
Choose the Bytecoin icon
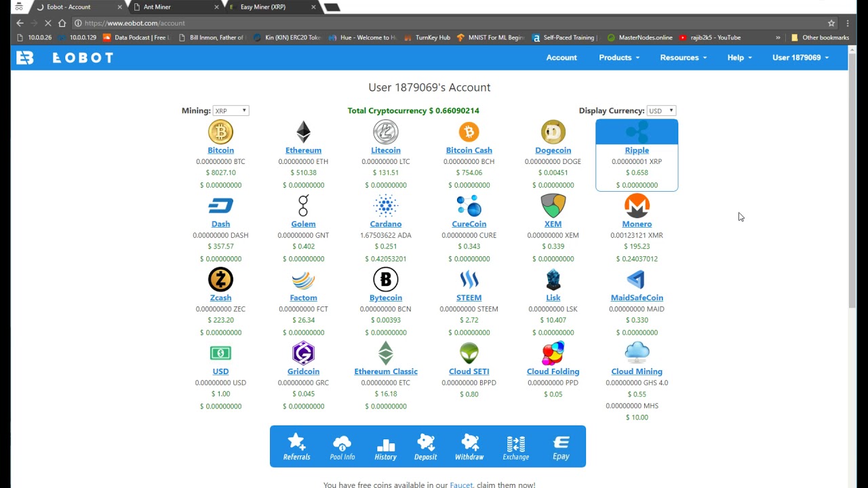pyautogui.click(x=386, y=279)
